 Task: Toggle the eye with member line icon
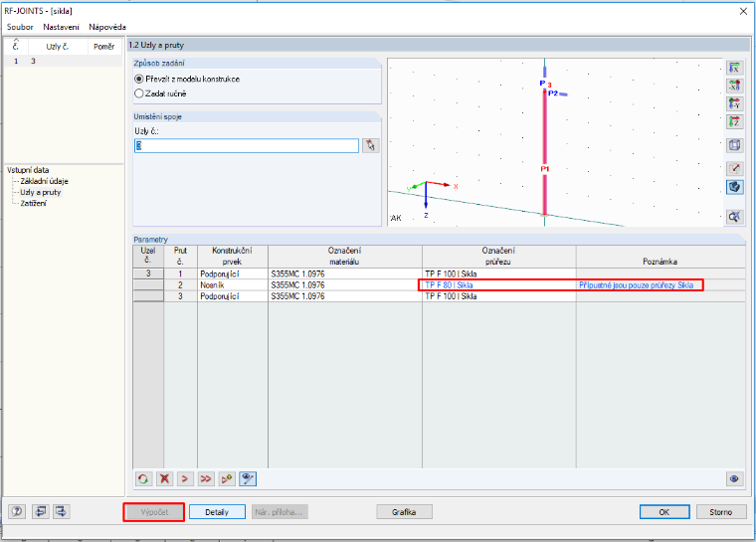click(248, 478)
